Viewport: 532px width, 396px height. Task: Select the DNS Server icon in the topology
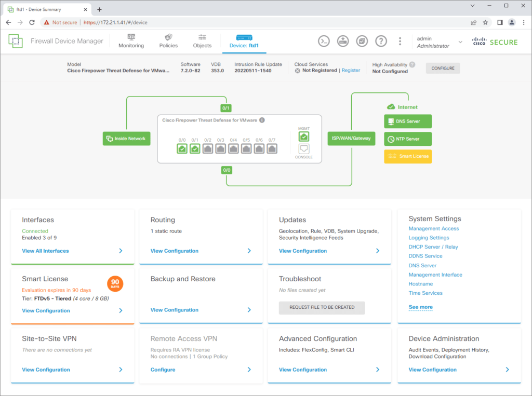point(407,121)
